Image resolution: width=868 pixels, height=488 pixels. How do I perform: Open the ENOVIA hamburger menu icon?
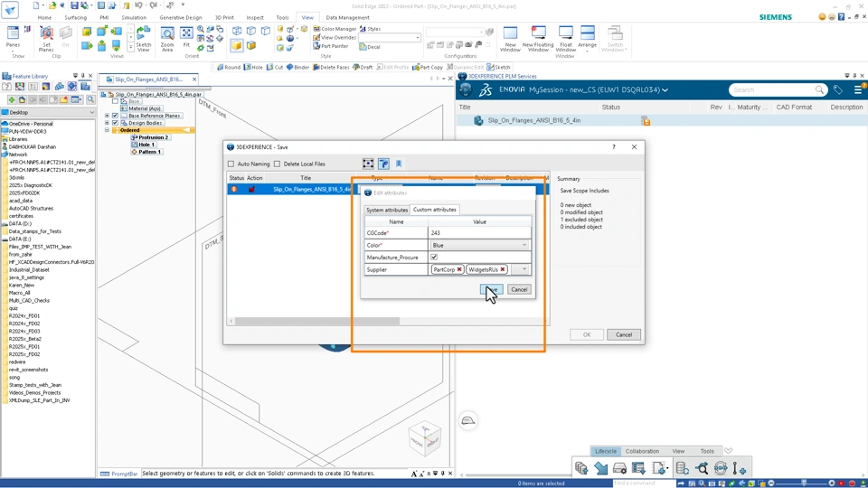858,89
